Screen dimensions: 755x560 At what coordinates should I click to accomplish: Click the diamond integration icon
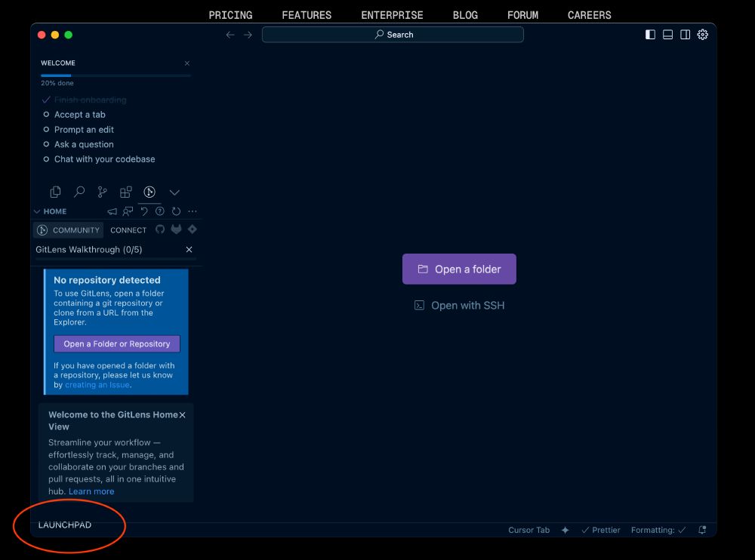point(192,229)
